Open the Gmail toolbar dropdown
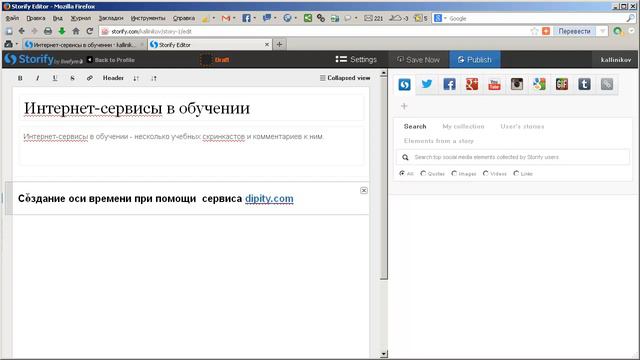This screenshot has width=640, height=360. pyautogui.click(x=234, y=18)
